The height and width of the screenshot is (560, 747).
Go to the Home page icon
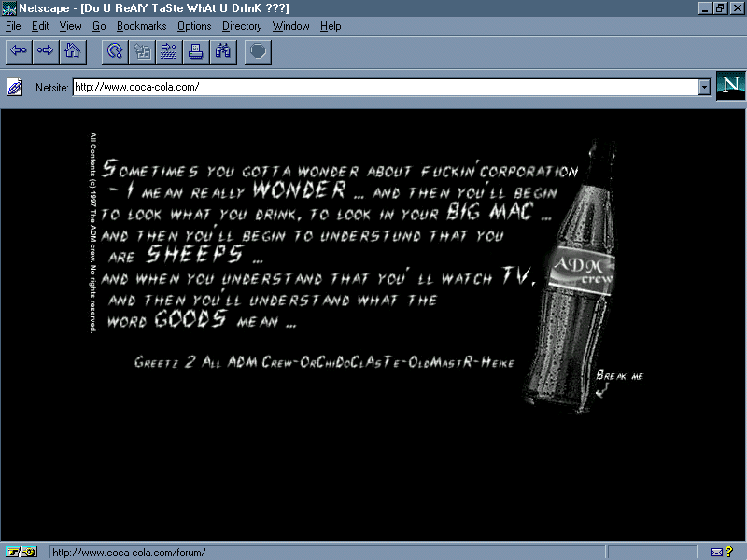pos(72,50)
